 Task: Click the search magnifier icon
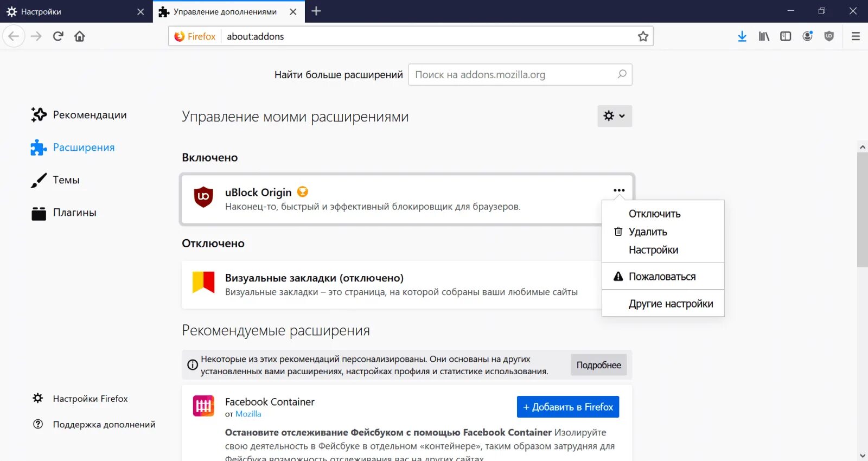[x=622, y=74]
